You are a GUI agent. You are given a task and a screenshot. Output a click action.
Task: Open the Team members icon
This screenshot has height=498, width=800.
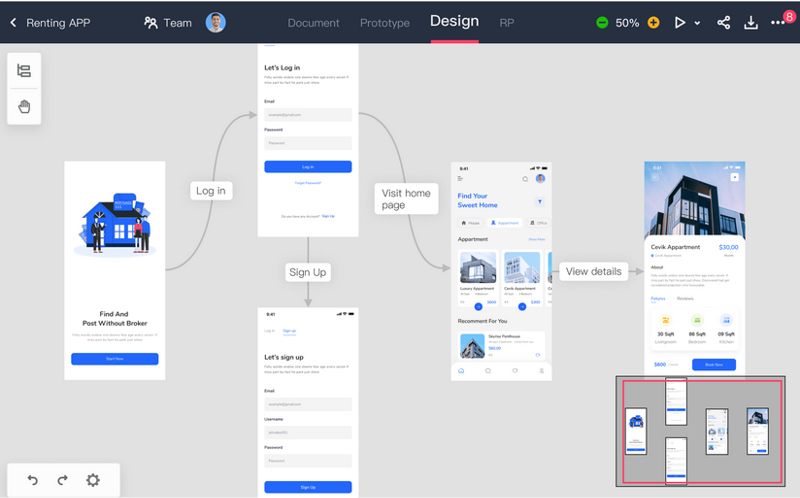[151, 22]
